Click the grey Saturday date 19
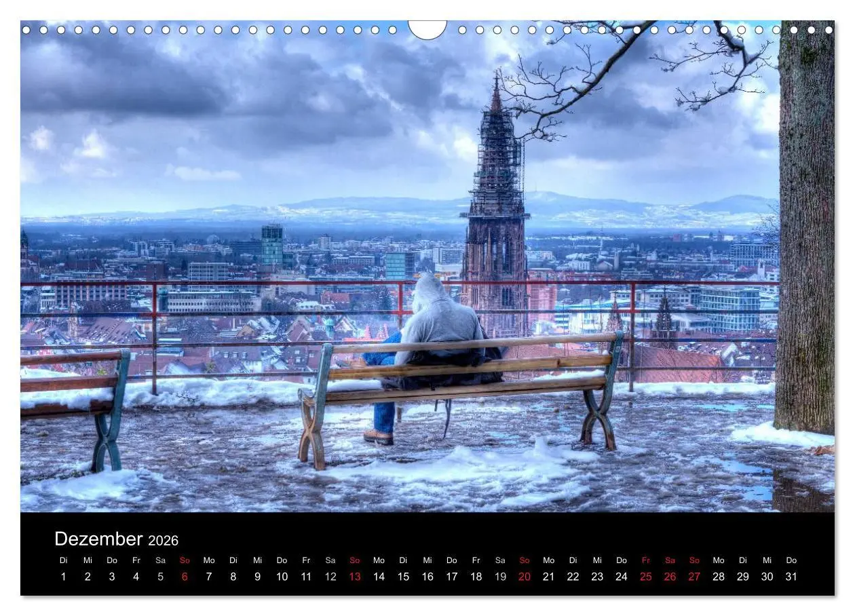This screenshot has height=616, width=855. click(x=500, y=577)
